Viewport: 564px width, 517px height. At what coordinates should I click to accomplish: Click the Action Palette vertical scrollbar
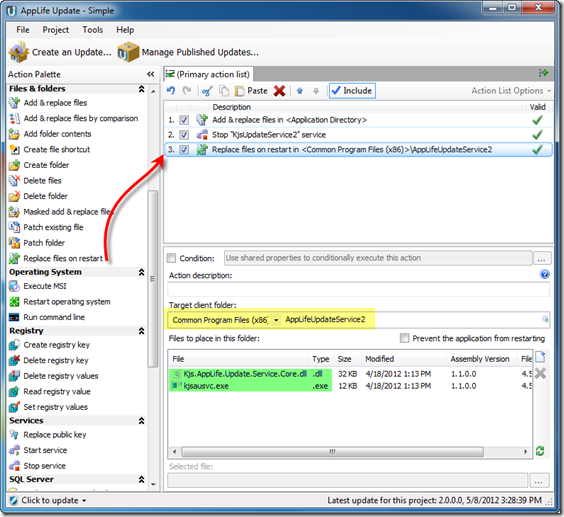[x=153, y=279]
